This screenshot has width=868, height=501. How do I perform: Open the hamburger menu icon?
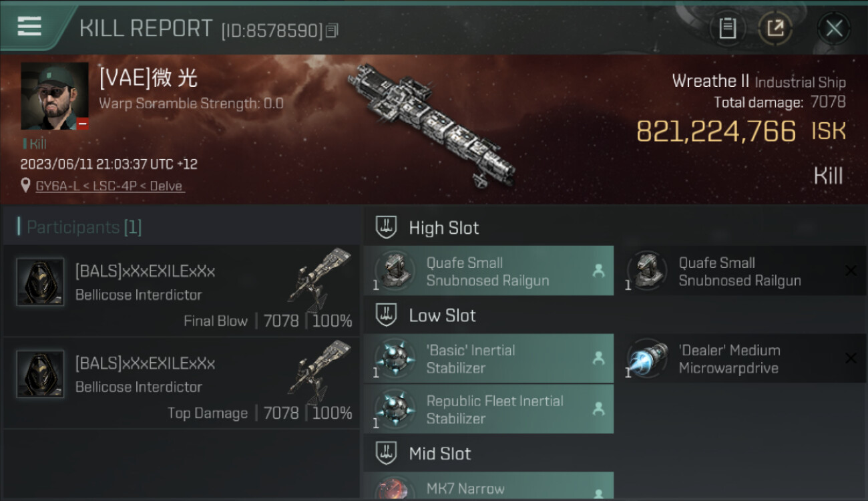tap(29, 26)
